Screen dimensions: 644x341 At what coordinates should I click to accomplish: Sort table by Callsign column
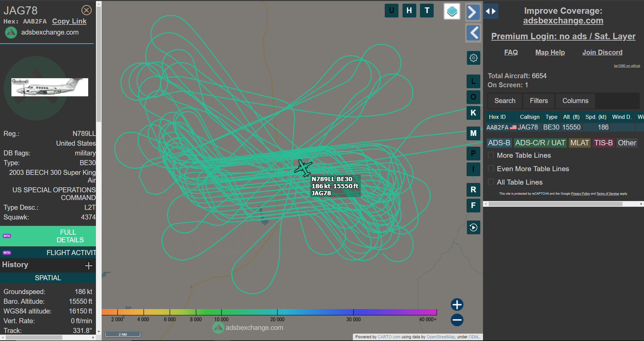point(530,117)
